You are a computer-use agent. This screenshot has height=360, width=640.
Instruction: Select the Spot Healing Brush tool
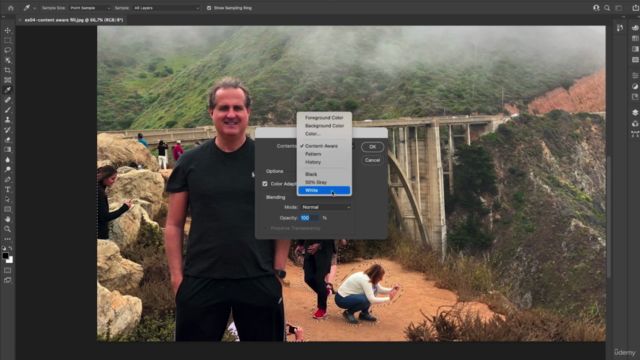[7, 100]
